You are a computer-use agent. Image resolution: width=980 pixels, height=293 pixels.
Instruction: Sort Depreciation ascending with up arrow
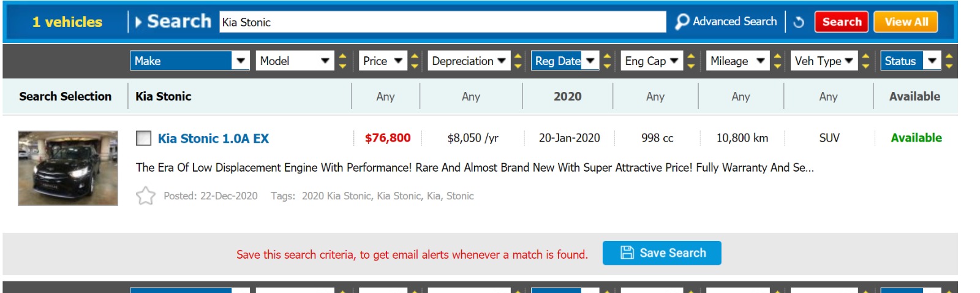518,56
